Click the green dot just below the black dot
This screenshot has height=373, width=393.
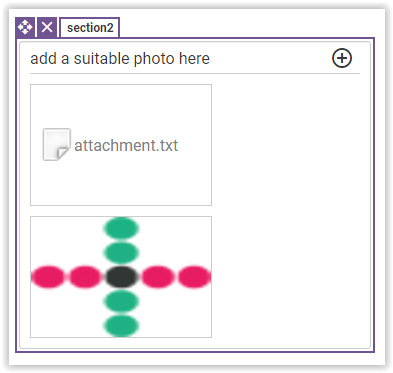[x=121, y=301]
